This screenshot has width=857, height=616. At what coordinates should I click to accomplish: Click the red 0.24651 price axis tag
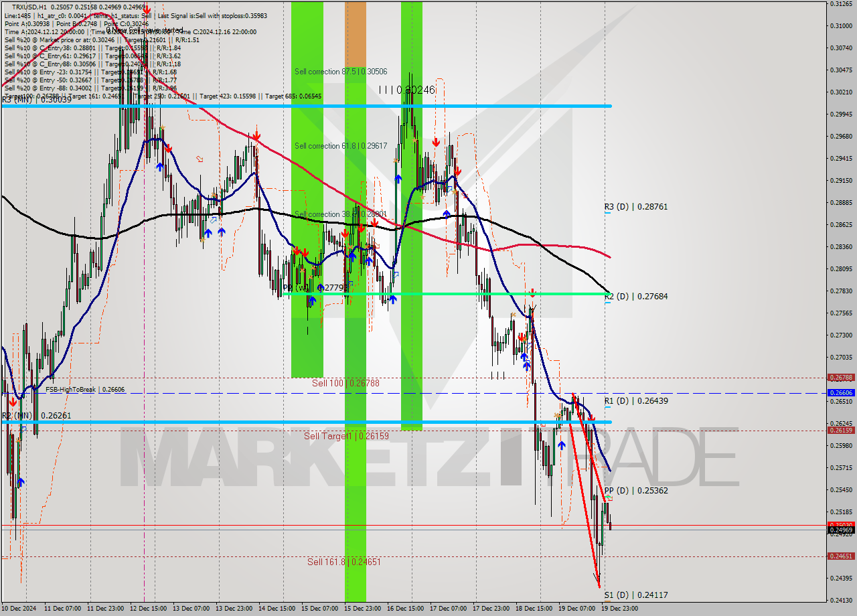[841, 556]
